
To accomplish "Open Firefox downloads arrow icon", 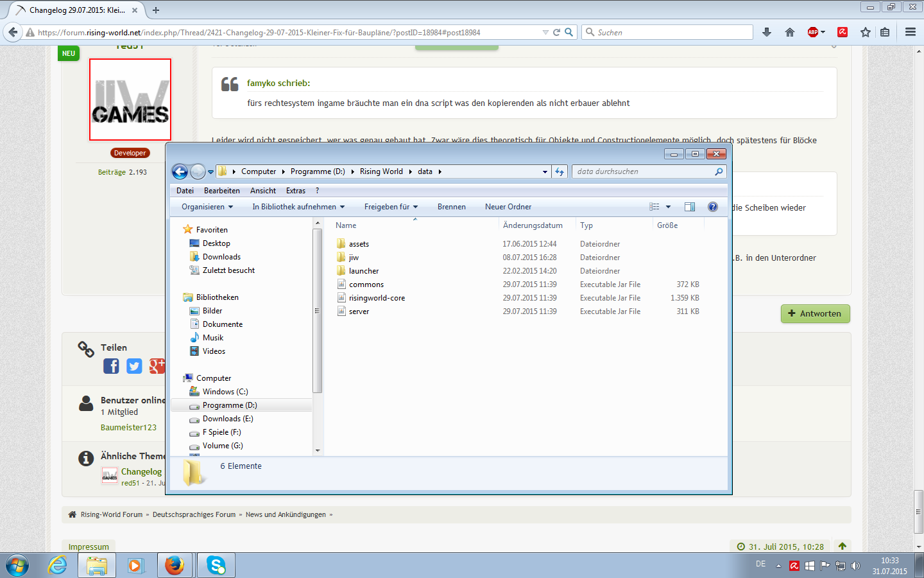I will [767, 32].
